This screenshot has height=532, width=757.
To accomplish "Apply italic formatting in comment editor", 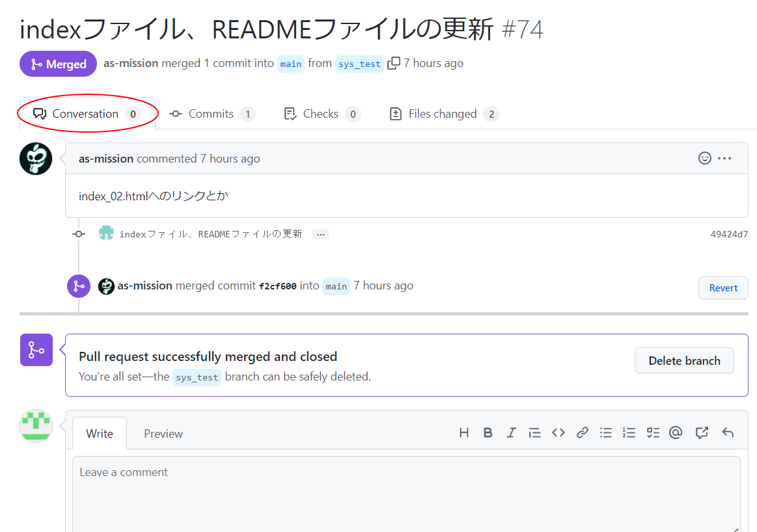I will click(x=511, y=433).
